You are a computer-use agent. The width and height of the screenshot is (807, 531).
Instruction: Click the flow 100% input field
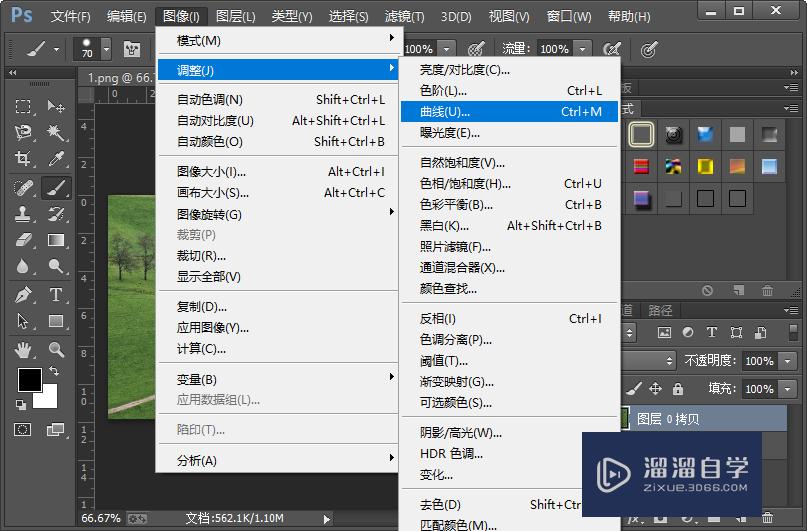(x=554, y=49)
